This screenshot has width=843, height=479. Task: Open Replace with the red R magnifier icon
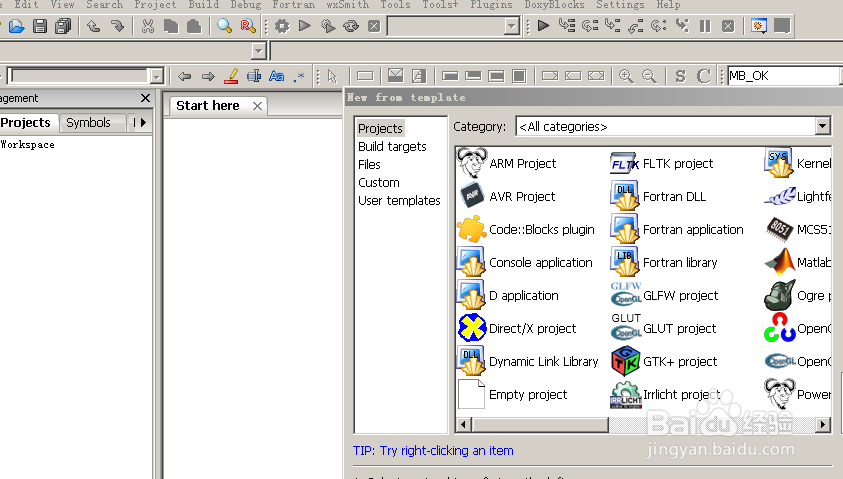pyautogui.click(x=248, y=26)
